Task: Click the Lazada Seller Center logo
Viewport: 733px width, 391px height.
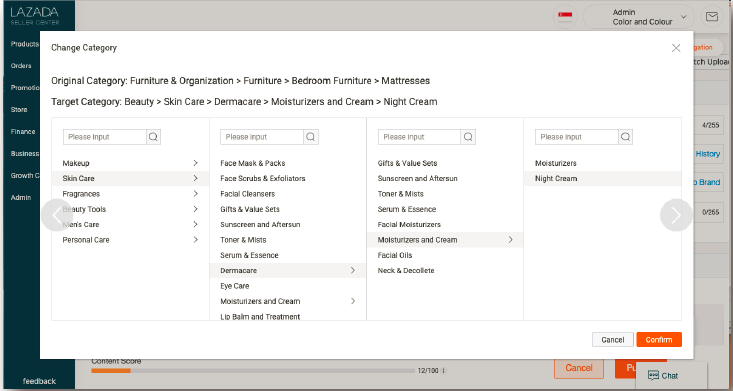Action: click(35, 15)
